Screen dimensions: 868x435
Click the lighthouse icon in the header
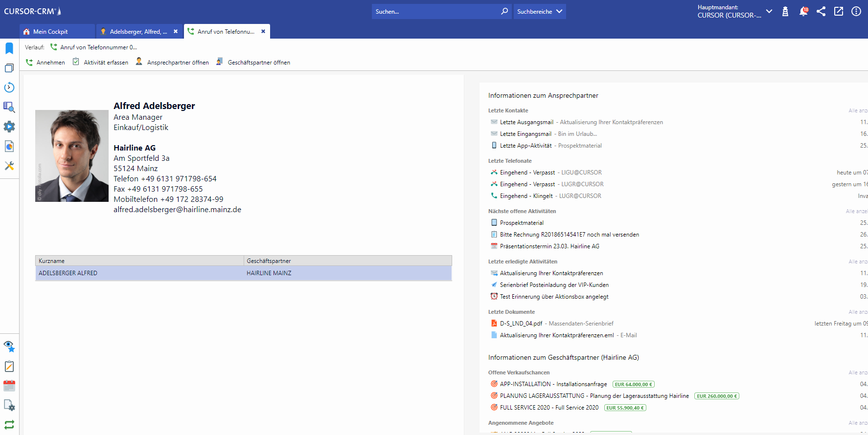[785, 11]
